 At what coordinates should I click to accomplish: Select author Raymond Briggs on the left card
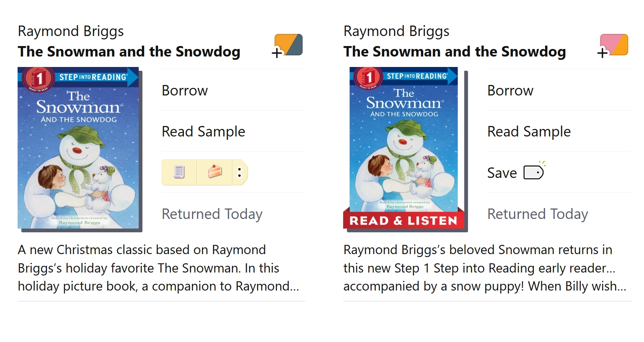coord(70,31)
